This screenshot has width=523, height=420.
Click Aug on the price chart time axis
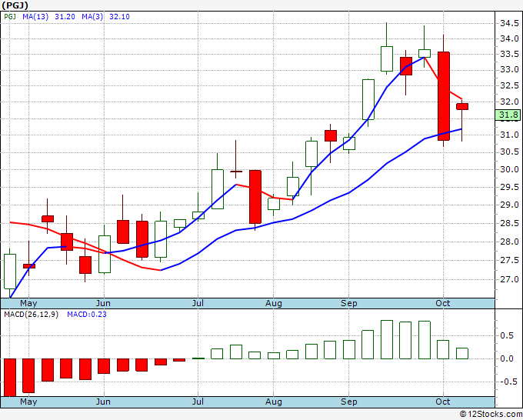(274, 304)
